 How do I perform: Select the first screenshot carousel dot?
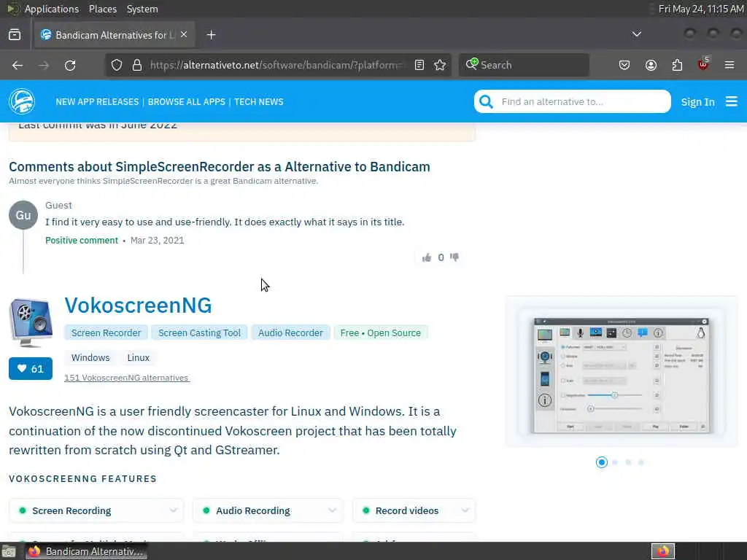602,462
